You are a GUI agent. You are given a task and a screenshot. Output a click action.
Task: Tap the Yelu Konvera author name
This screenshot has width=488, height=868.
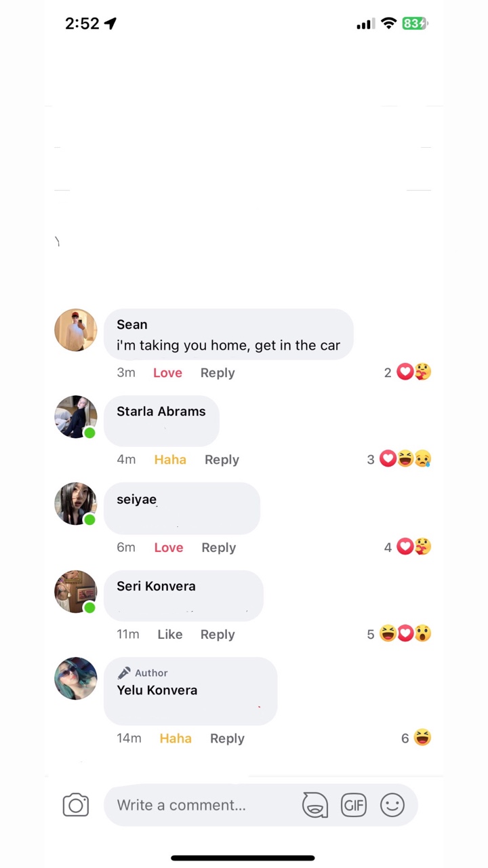click(x=157, y=690)
